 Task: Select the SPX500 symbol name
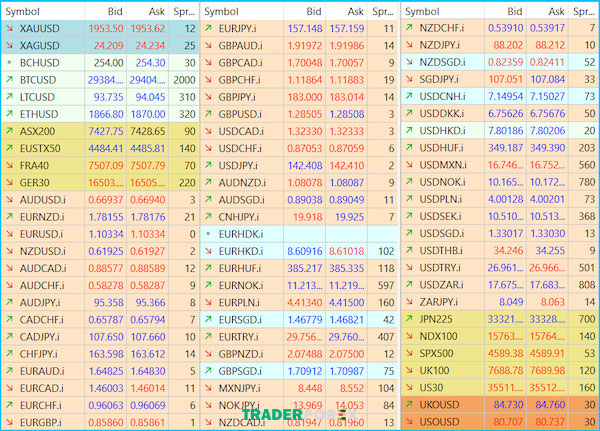point(436,353)
